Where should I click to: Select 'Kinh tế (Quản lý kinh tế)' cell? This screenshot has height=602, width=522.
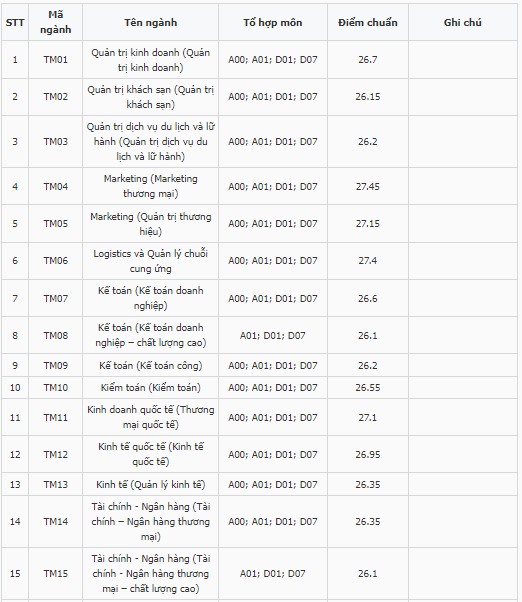click(x=150, y=484)
